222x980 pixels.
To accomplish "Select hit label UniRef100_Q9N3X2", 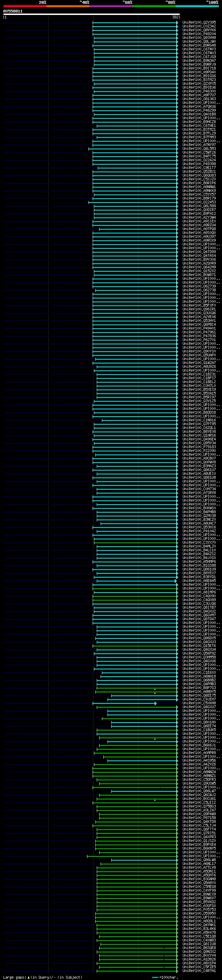I will pos(199,952).
